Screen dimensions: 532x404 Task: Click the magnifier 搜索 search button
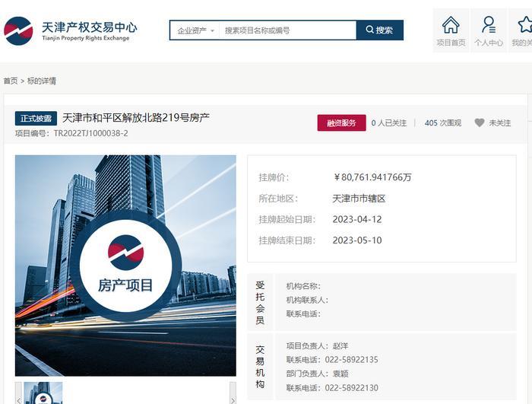click(379, 30)
